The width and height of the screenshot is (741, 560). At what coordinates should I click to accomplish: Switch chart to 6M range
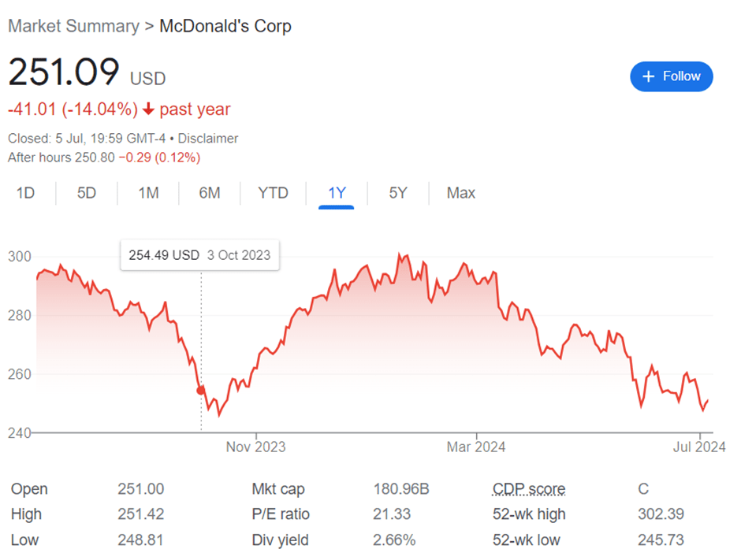tap(210, 193)
